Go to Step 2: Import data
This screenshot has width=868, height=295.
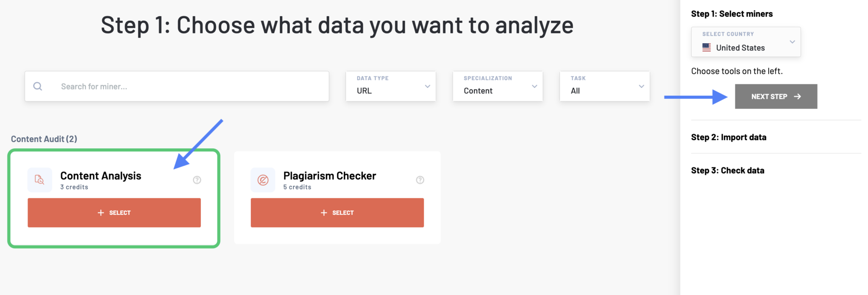tap(729, 137)
